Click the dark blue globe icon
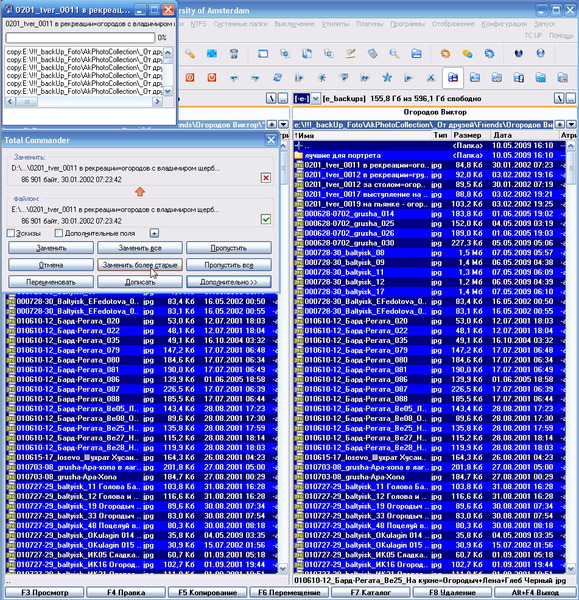This screenshot has width=579, height=600. point(518,54)
